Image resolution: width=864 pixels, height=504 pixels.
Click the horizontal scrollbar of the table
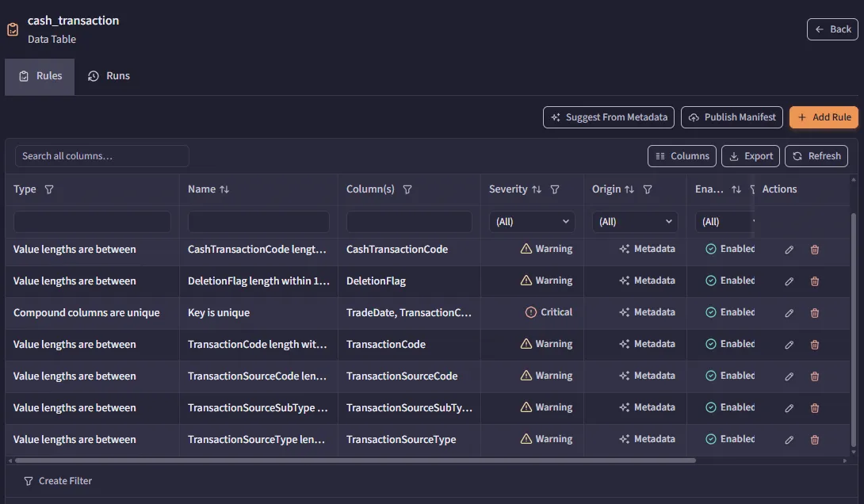pos(355,460)
